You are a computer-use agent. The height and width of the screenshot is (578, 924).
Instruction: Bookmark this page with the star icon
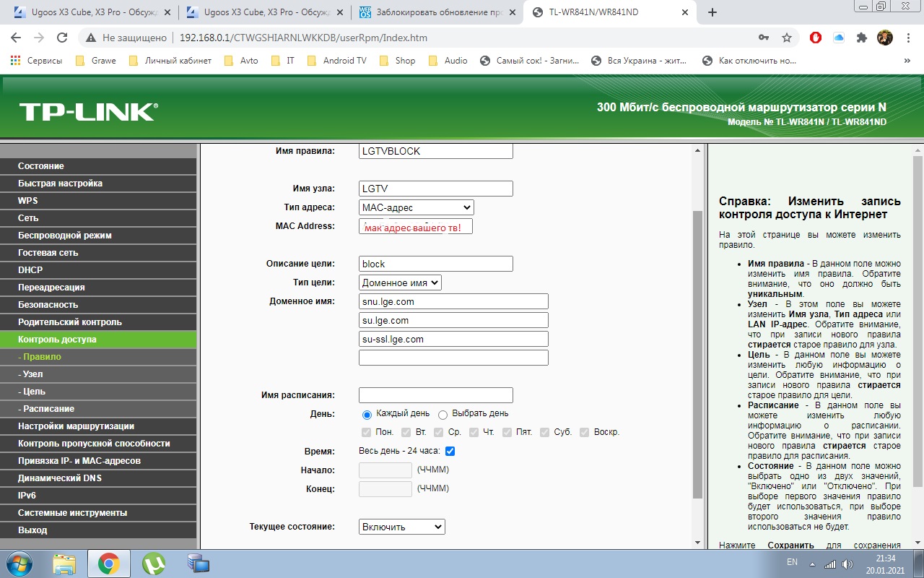pyautogui.click(x=787, y=38)
